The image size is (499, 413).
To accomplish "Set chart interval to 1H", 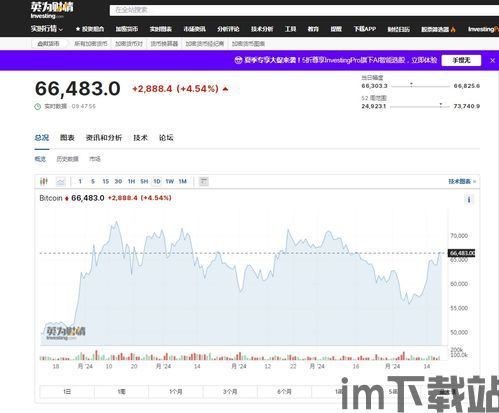I will [131, 181].
